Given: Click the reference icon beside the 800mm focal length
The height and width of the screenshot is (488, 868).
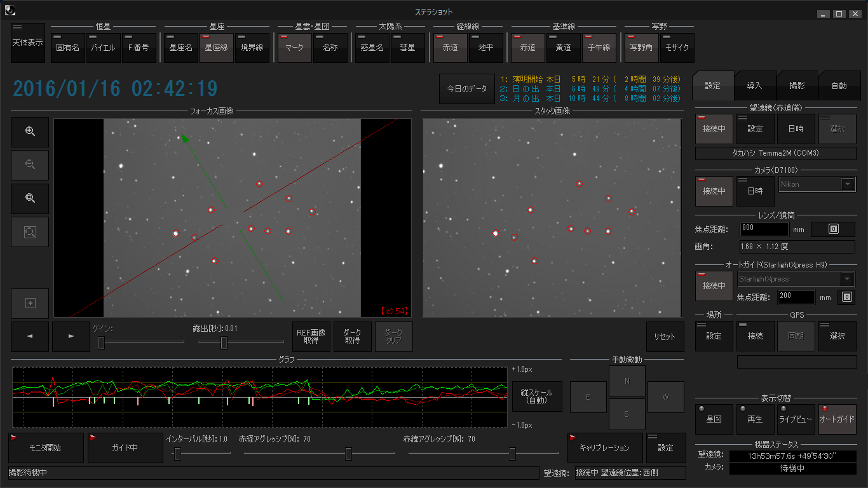Looking at the screenshot, I should pos(832,229).
